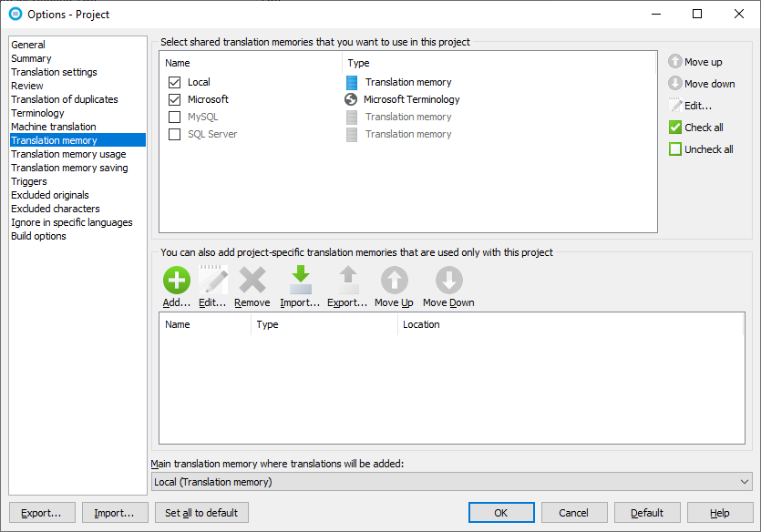This screenshot has height=532, width=761.
Task: Click the green Add translation memory icon
Action: tap(176, 281)
